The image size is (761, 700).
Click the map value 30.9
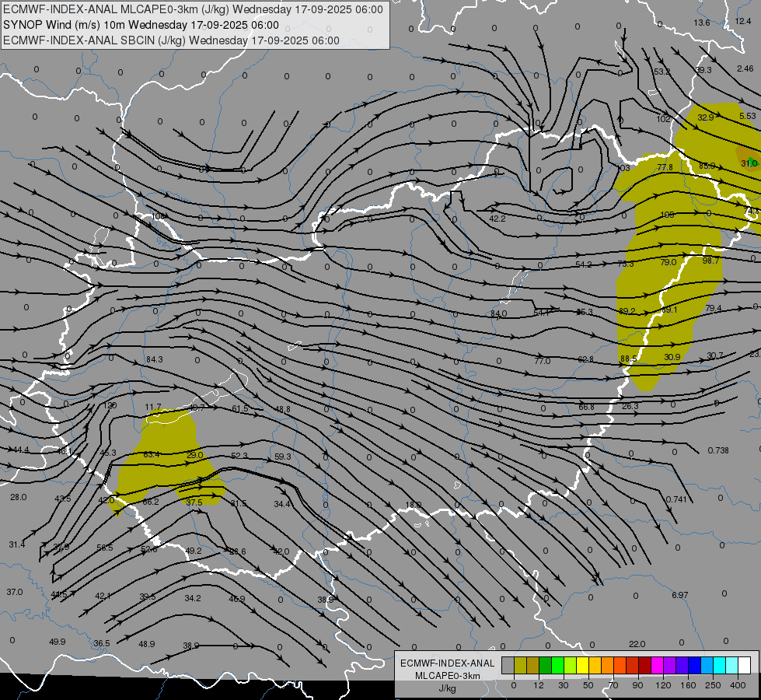click(x=672, y=357)
